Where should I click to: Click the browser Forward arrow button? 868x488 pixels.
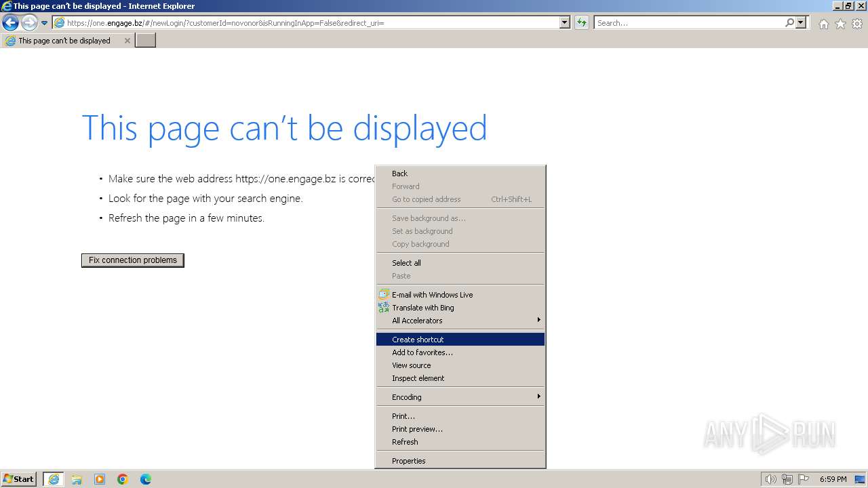[29, 22]
